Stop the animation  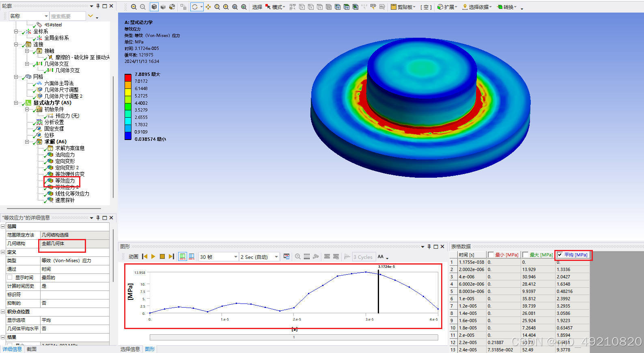pyautogui.click(x=162, y=256)
